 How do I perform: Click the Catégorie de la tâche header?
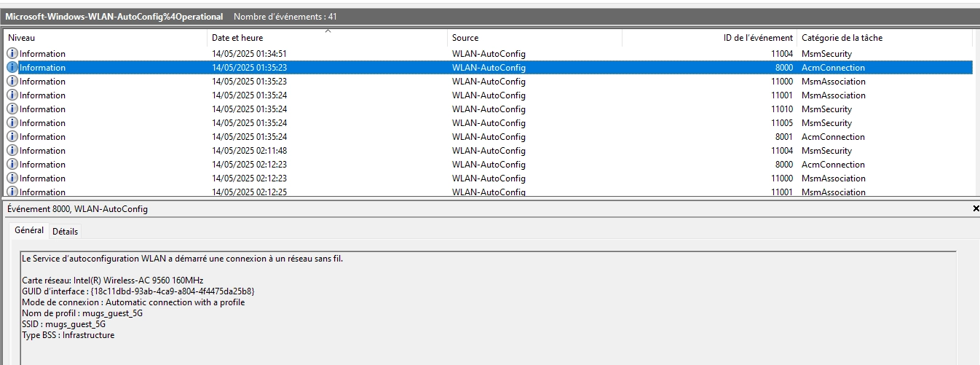pyautogui.click(x=842, y=38)
